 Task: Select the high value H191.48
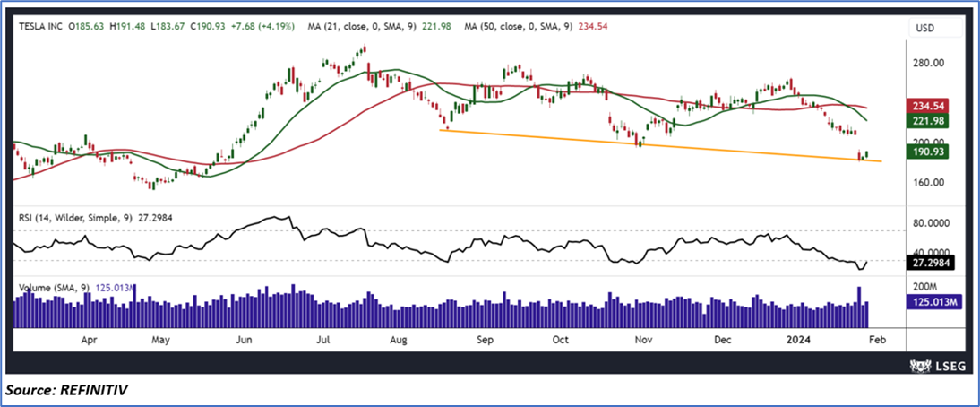tap(129, 27)
